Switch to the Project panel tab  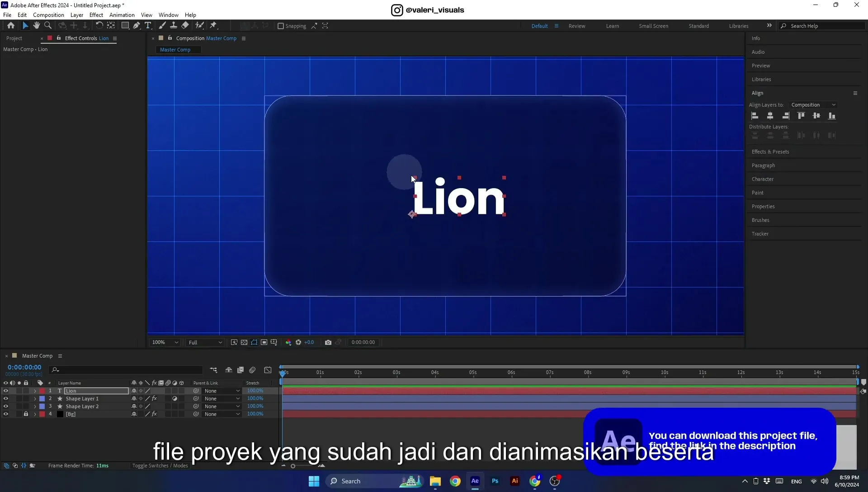tap(14, 38)
